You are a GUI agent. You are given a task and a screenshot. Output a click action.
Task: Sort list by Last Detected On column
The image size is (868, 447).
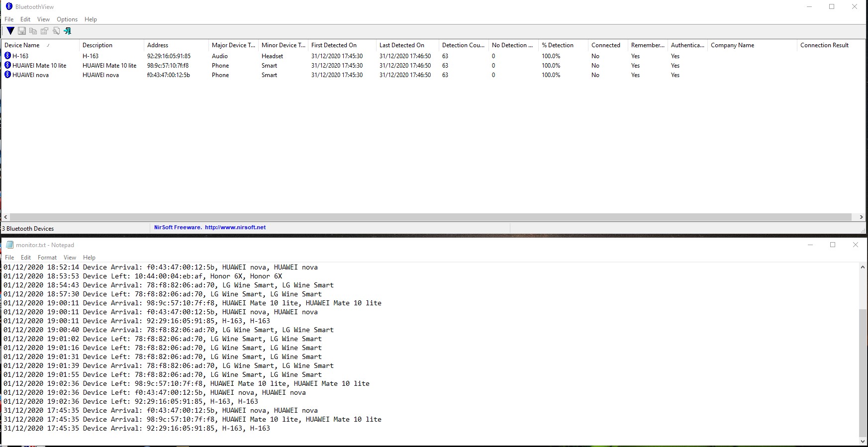pyautogui.click(x=401, y=45)
